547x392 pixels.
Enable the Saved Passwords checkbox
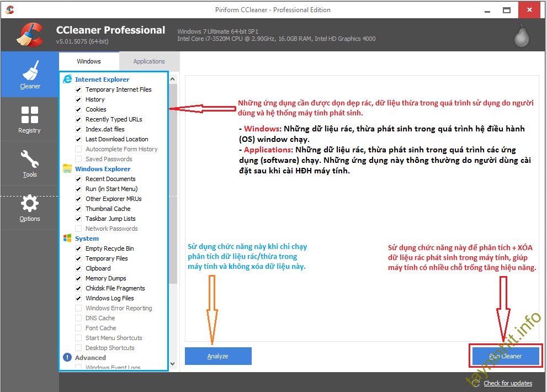click(x=78, y=159)
